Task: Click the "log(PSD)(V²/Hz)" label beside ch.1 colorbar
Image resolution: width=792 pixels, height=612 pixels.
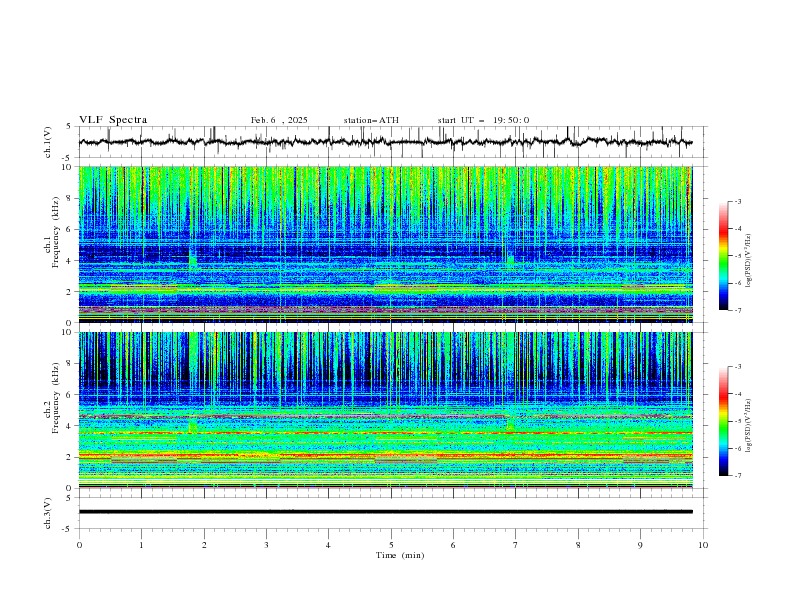Action: 748,261
